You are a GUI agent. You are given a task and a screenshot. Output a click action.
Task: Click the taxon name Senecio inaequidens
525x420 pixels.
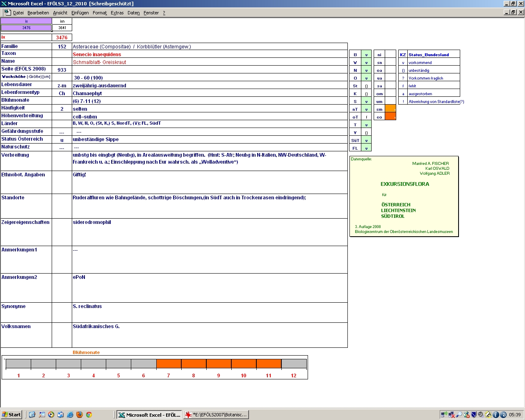pos(97,54)
